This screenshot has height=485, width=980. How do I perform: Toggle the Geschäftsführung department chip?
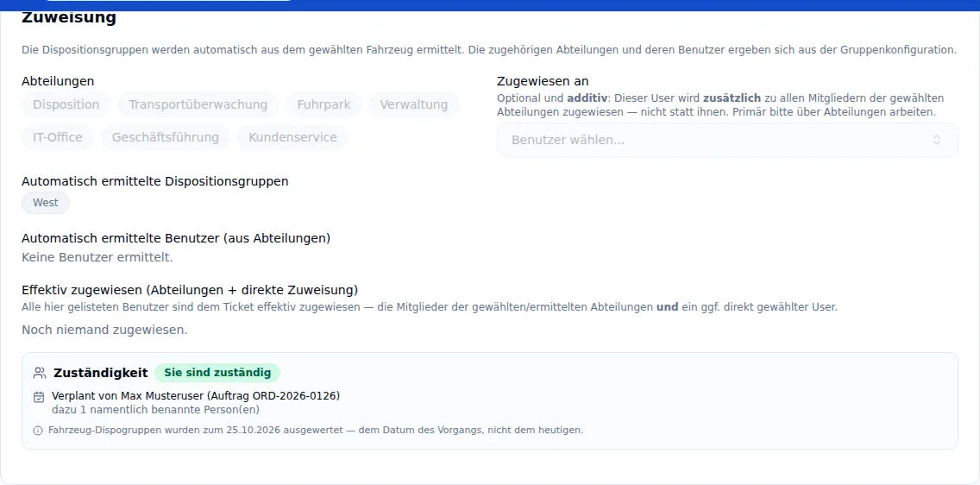(x=166, y=137)
